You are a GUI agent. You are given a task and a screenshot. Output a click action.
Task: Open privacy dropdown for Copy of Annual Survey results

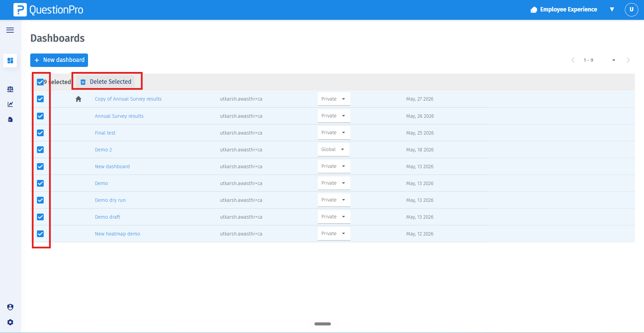coord(334,99)
